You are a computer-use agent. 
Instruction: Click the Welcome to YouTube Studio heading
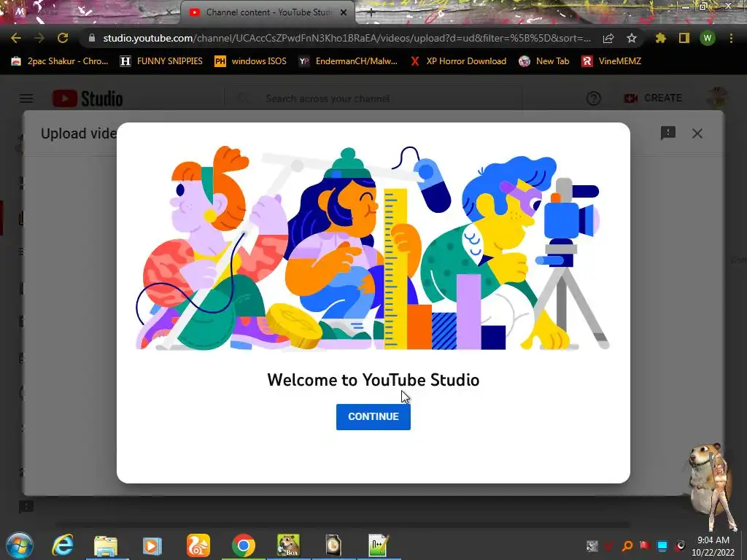[x=373, y=380]
